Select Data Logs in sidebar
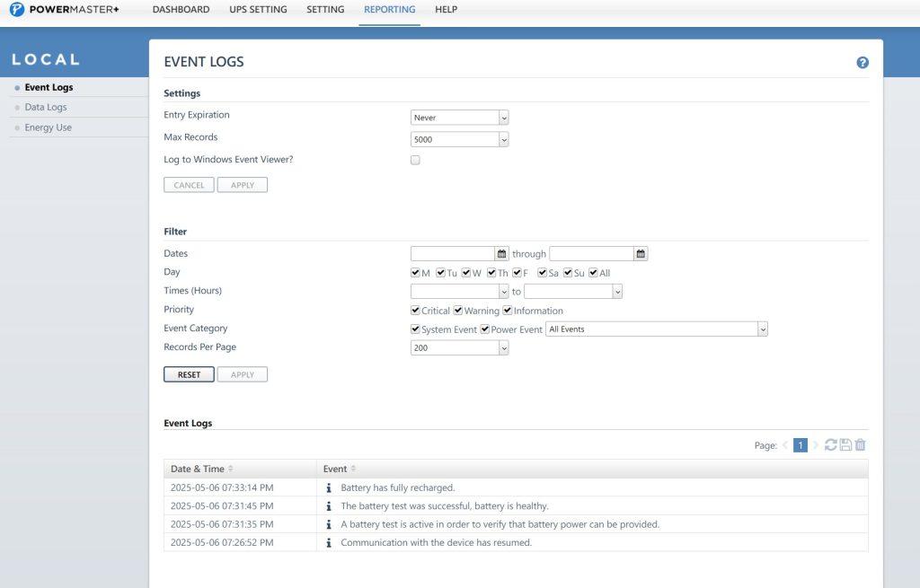The image size is (920, 588). click(46, 108)
